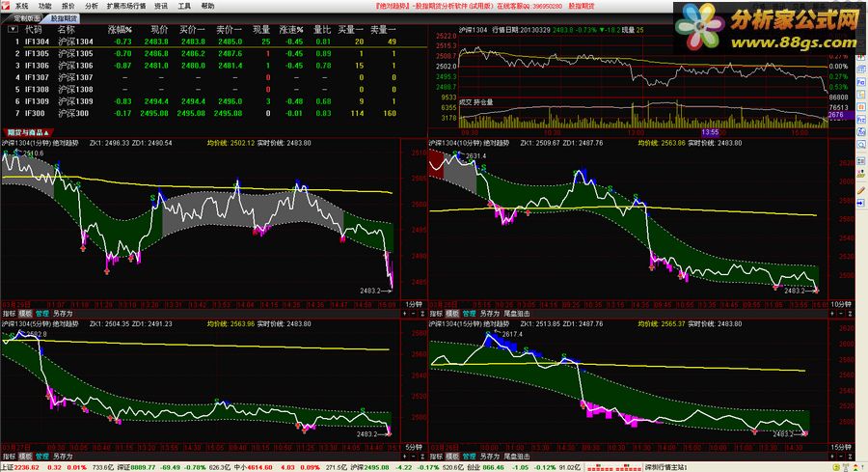Viewport: 868px width, 472px height.
Task: Open 管理 tab under the 1分钟 chart
Action: coord(42,314)
